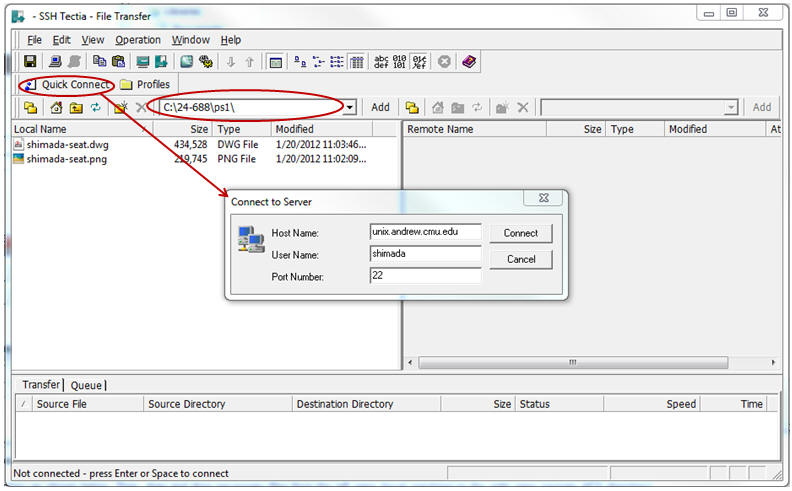Sort local files by Modified column
The height and width of the screenshot is (491, 792).
pyautogui.click(x=322, y=129)
